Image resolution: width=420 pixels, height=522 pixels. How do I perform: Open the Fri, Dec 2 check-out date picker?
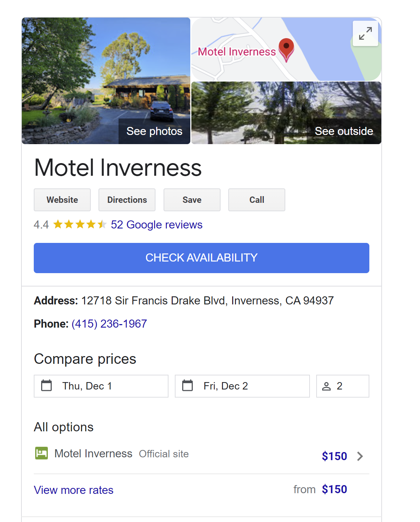pos(242,386)
